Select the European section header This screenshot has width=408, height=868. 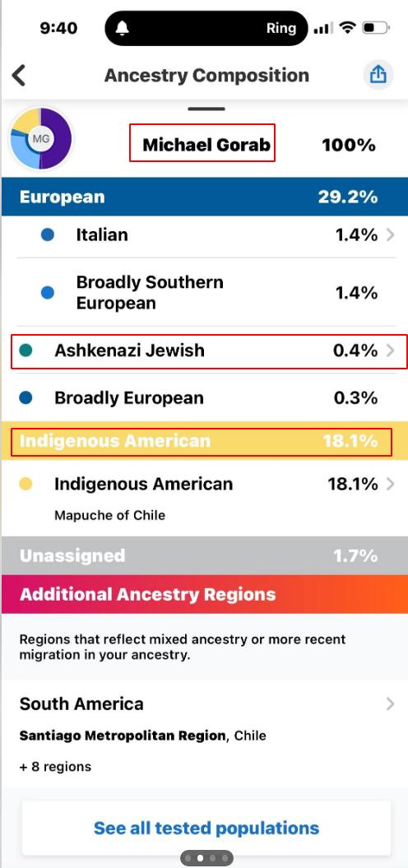(204, 197)
